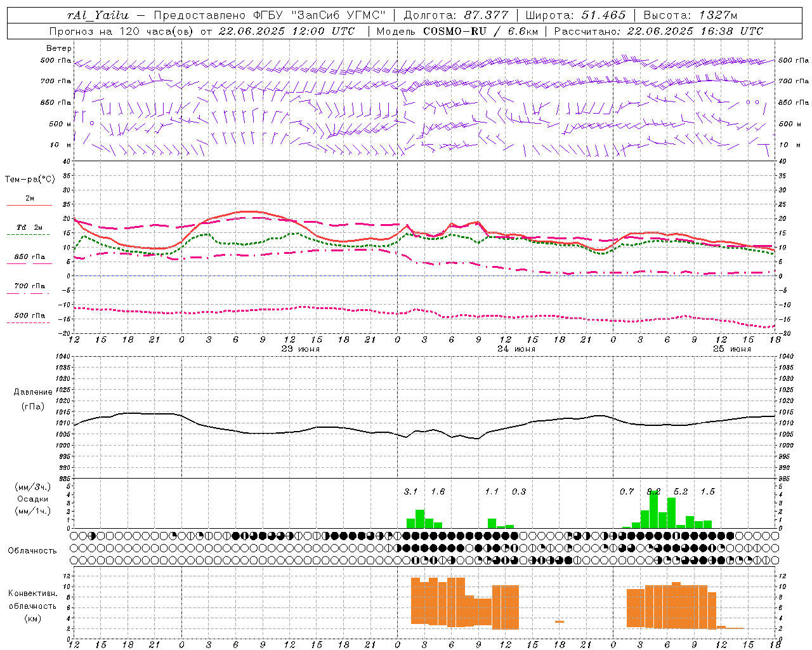
Task: Click the 24 июня date label
Action: tap(516, 349)
